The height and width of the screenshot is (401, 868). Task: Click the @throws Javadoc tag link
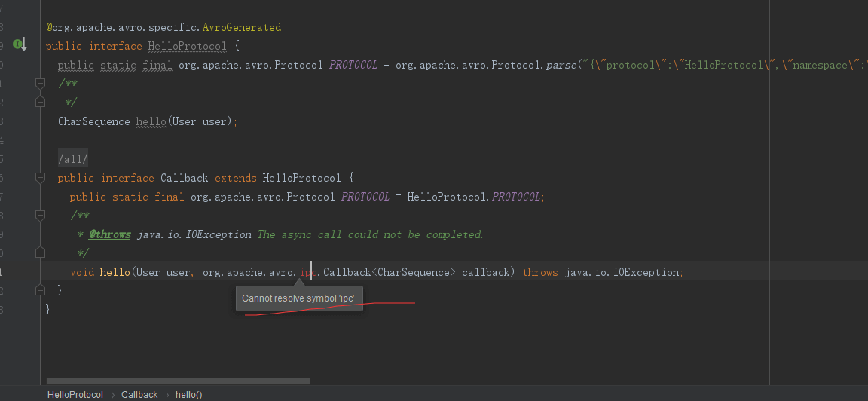tap(110, 234)
